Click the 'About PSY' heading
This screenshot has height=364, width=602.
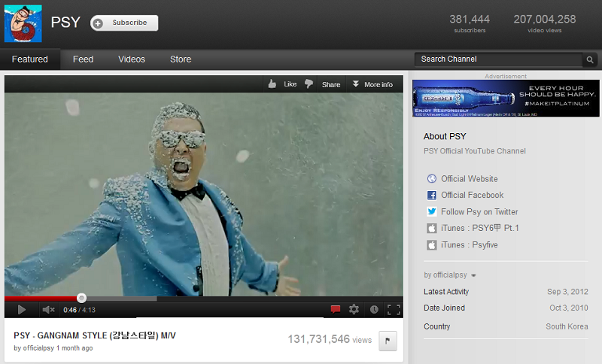(x=445, y=136)
